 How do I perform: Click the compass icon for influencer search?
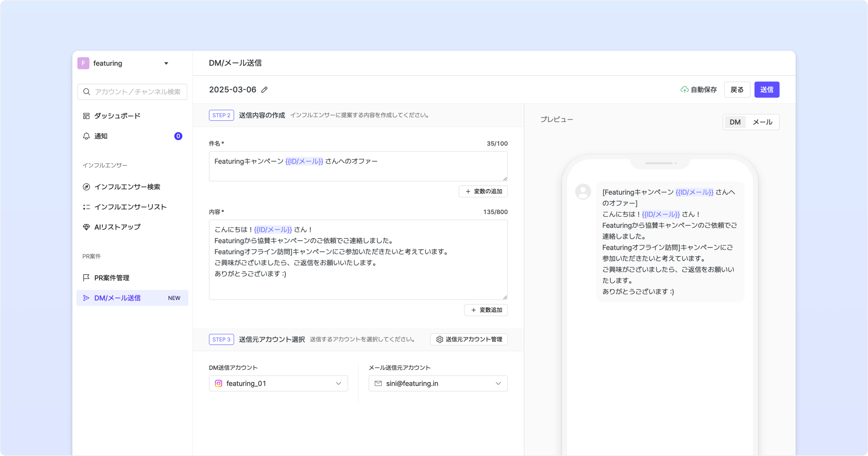point(86,187)
